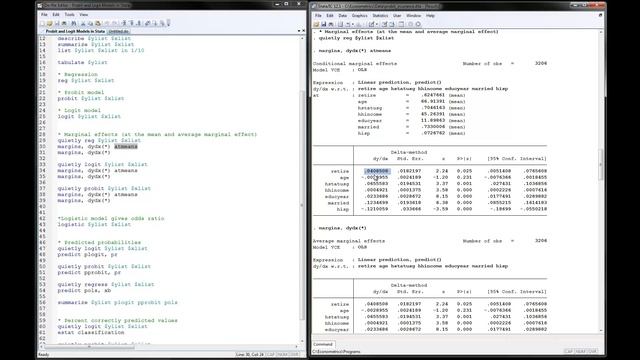
Task: Click C:\Econometrics\Programs path in status bar
Action: [336, 351]
